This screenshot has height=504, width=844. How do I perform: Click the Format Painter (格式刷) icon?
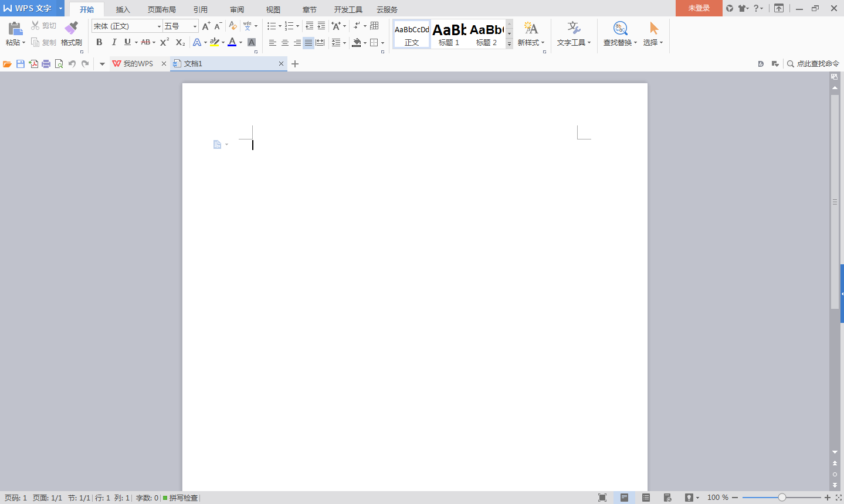click(x=71, y=28)
